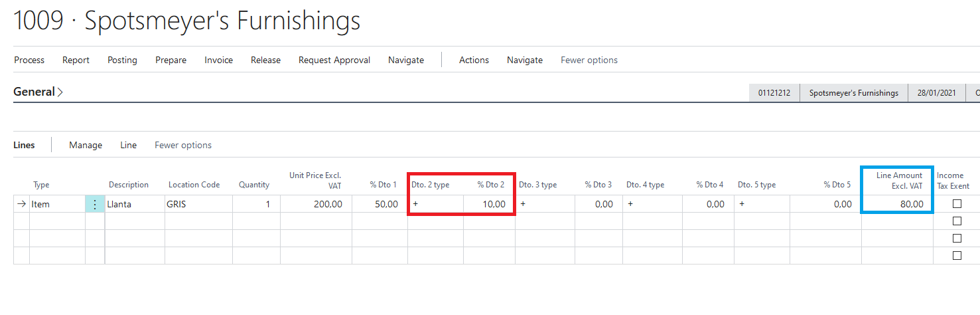Click the % Dto 5 column header
Image resolution: width=980 pixels, height=315 pixels.
(837, 185)
